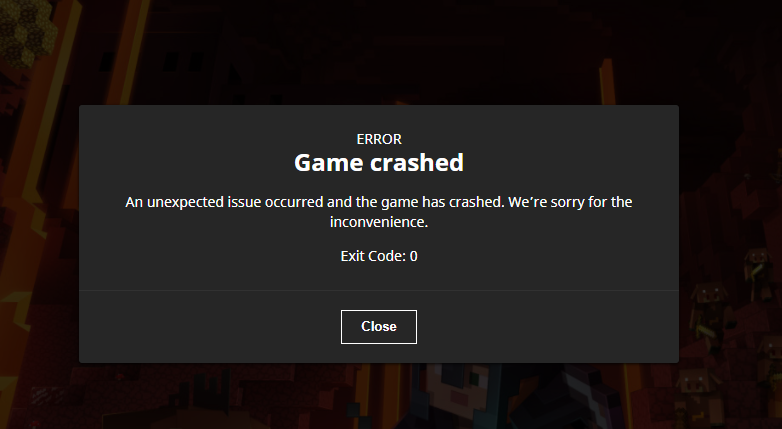This screenshot has width=782, height=429.
Task: Click the word "inconvenience." in the message
Action: 379,222
